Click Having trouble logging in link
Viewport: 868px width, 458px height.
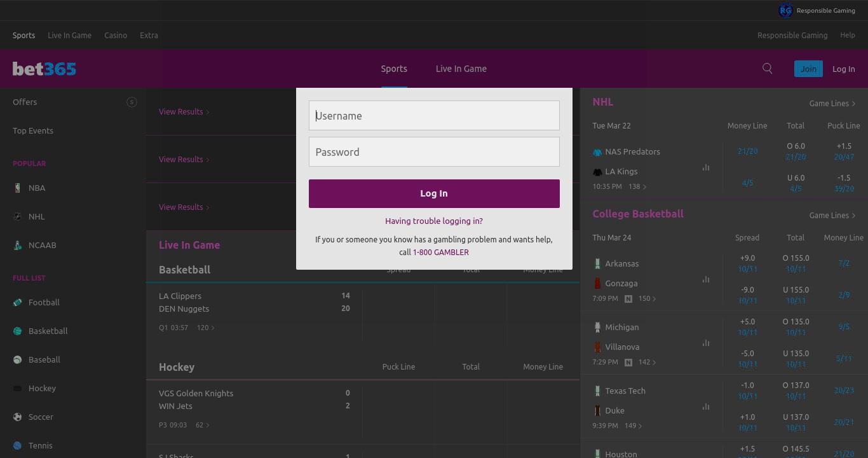tap(434, 221)
